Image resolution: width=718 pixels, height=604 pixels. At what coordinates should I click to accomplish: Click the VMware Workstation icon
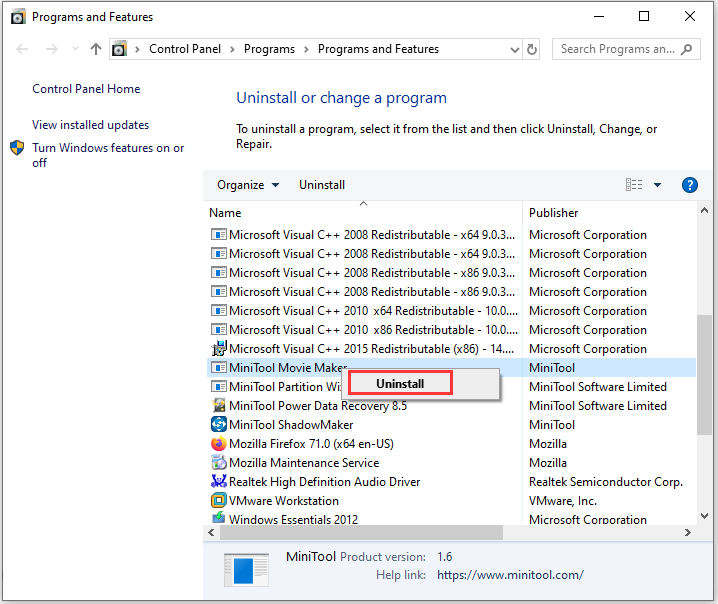pos(219,501)
